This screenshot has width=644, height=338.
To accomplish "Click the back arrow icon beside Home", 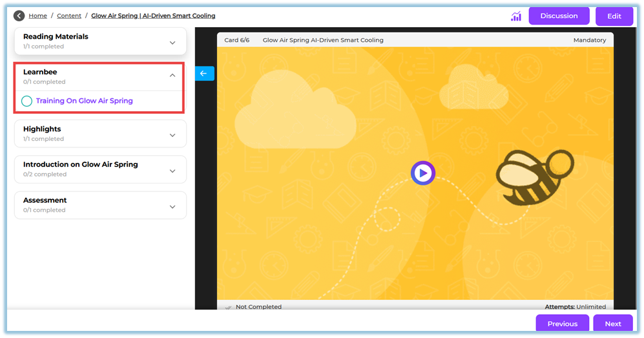I will pos(19,16).
